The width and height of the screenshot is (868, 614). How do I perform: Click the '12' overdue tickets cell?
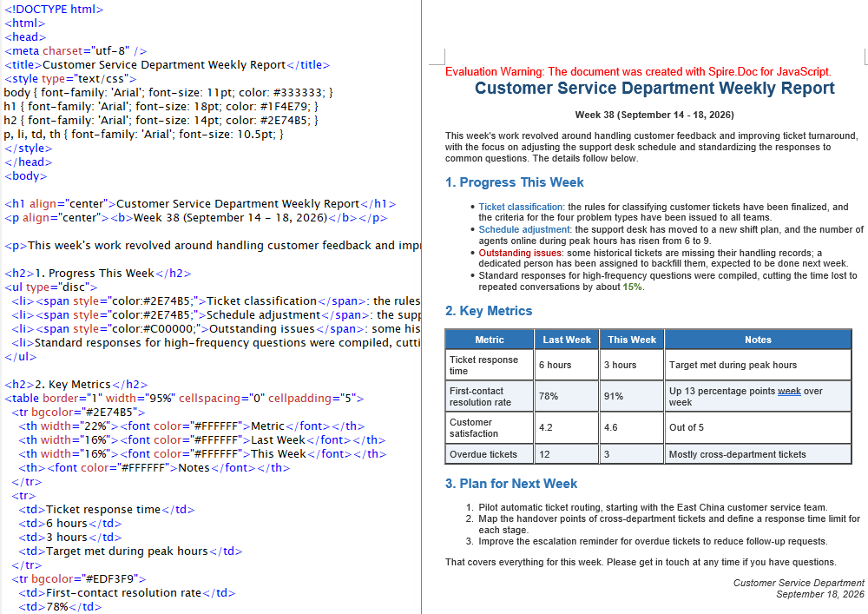click(567, 454)
